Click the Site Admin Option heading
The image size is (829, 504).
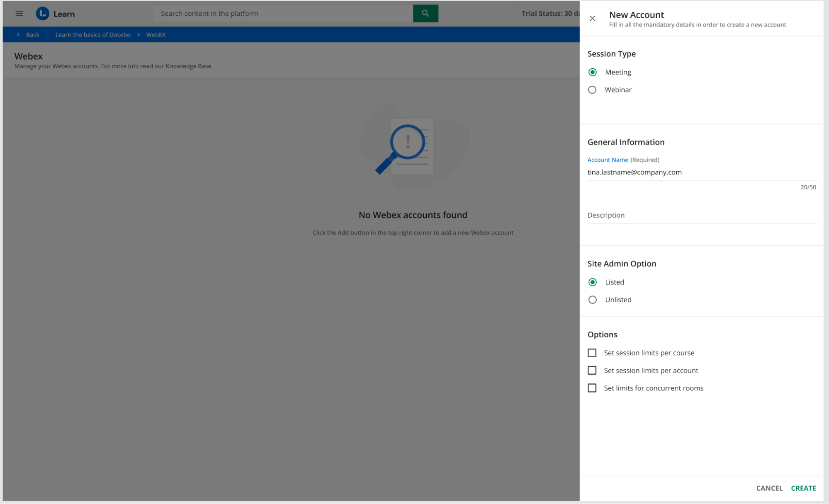tap(622, 264)
